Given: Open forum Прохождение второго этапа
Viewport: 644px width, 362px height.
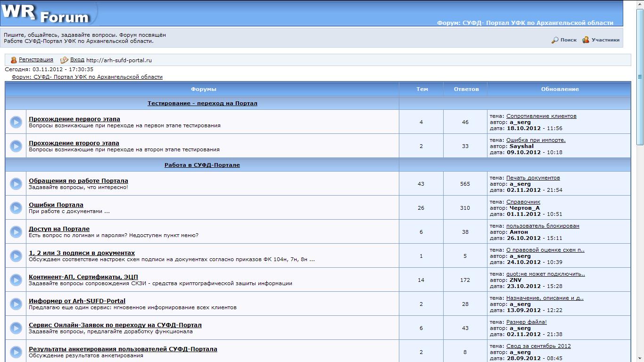Looking at the screenshot, I should [x=74, y=143].
